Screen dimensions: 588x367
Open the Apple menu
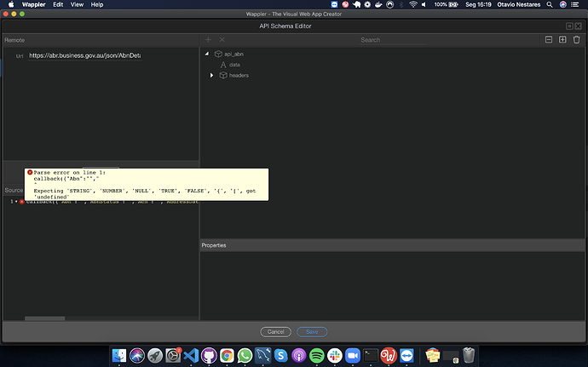pyautogui.click(x=11, y=4)
